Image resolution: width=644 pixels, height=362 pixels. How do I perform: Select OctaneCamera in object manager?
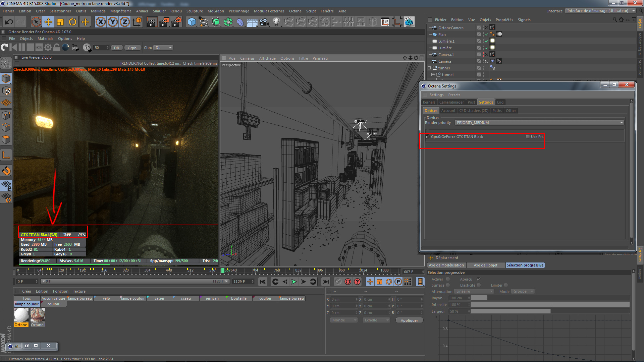(x=450, y=28)
